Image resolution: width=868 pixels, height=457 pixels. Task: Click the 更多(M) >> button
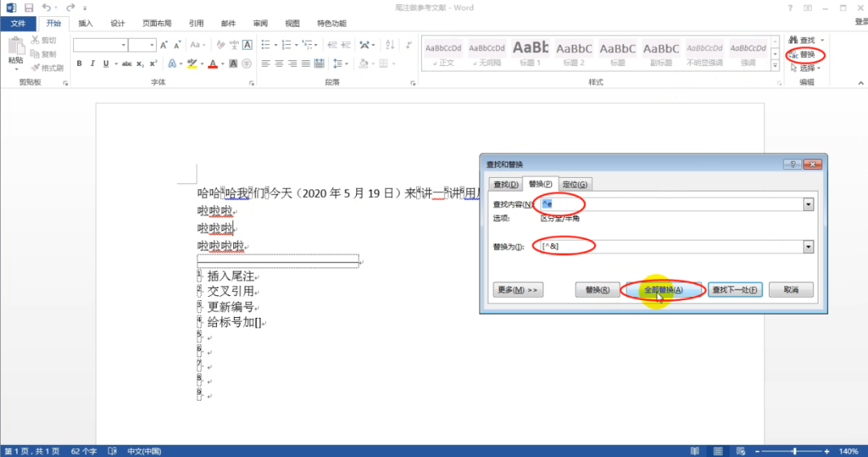517,290
